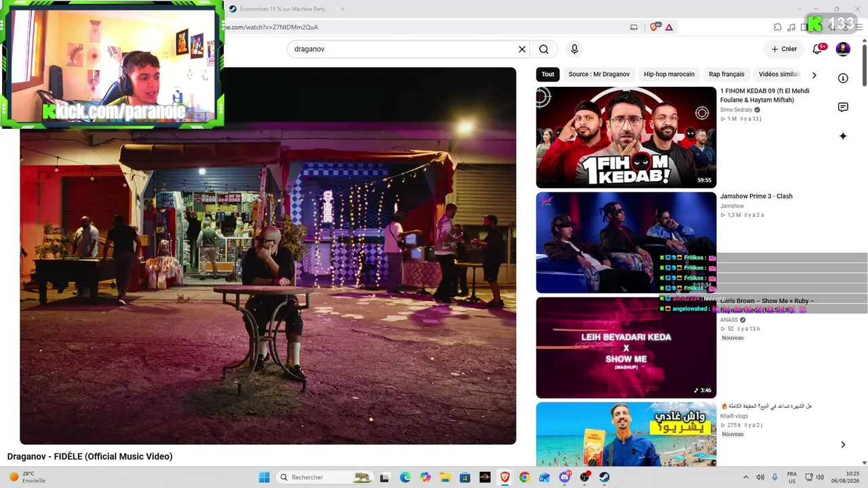The image size is (868, 488).
Task: Select the "Hip-hop marocain" filter chip
Action: tap(669, 75)
